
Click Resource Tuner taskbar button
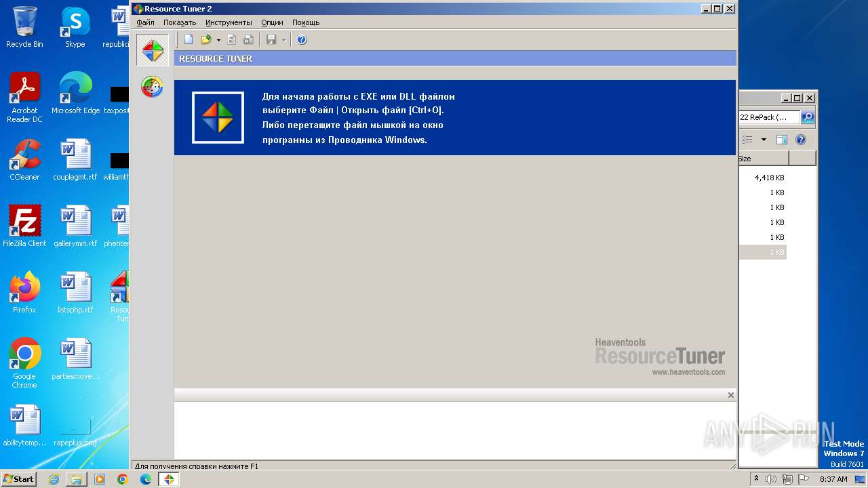[x=169, y=479]
